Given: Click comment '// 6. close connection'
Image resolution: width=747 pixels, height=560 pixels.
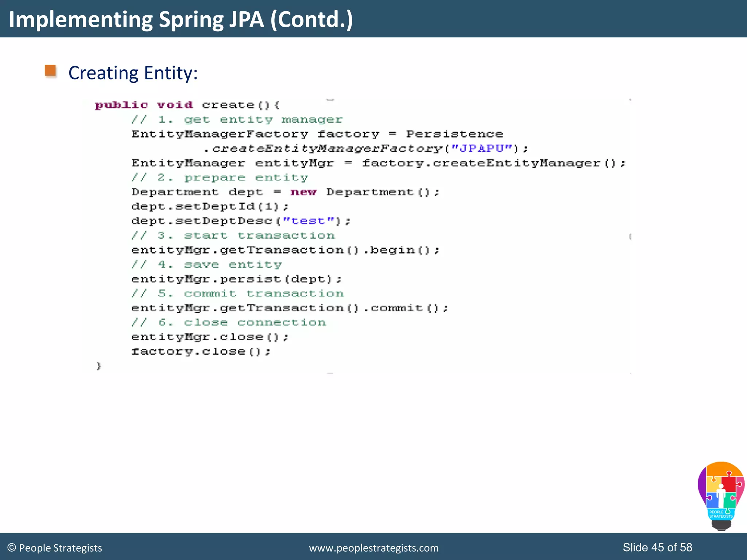Looking at the screenshot, I should tap(229, 323).
